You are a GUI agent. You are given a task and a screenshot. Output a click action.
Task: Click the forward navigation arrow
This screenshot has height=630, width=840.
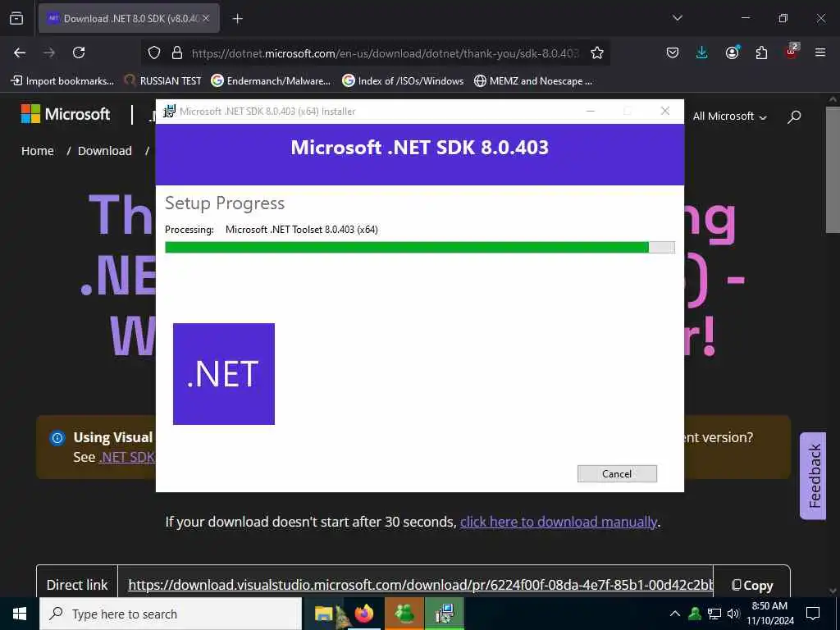49,52
